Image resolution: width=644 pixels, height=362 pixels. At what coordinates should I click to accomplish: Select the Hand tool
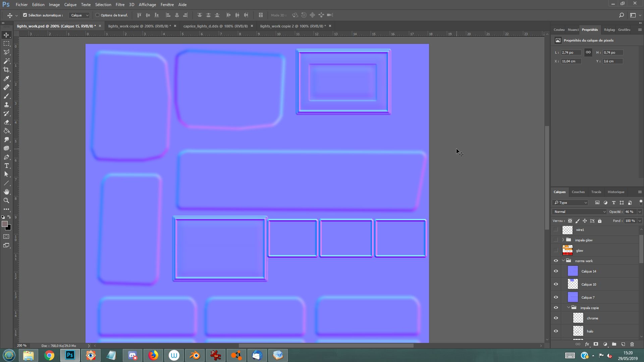[6, 192]
